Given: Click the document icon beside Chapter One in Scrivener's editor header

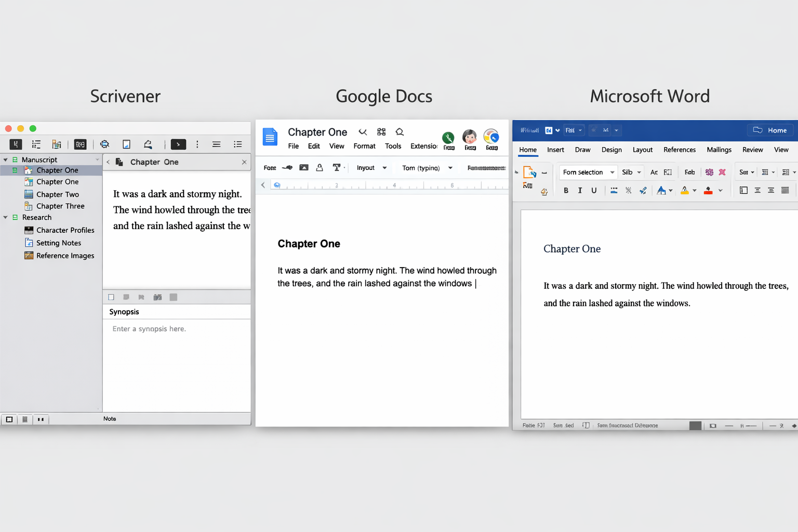Looking at the screenshot, I should [x=119, y=162].
